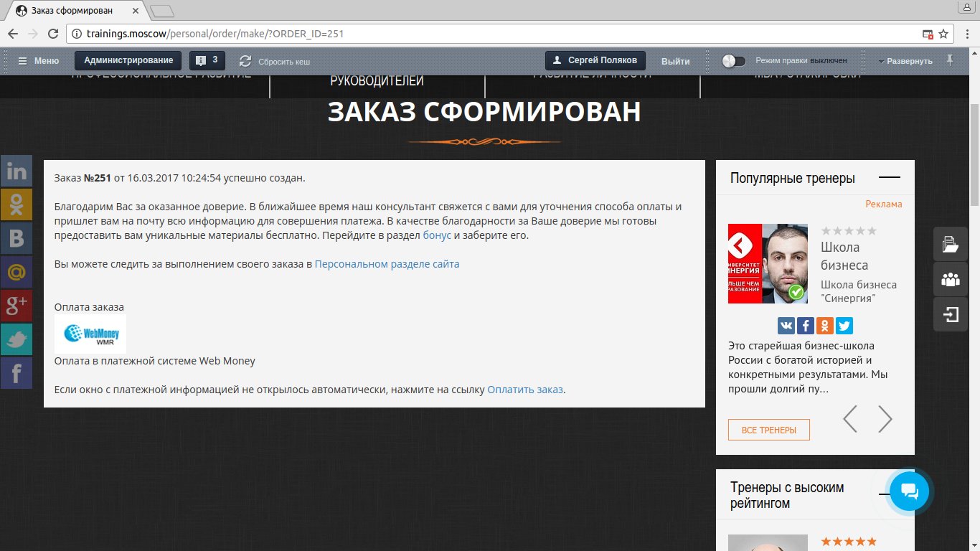Click the login arrow icon on right edge
The width and height of the screenshot is (980, 551).
tap(951, 314)
